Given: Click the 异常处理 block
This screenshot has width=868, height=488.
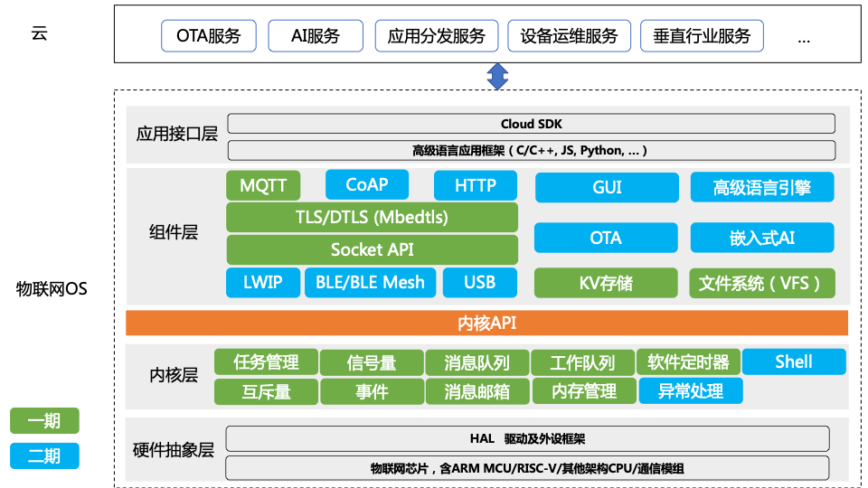Looking at the screenshot, I should pos(690,391).
